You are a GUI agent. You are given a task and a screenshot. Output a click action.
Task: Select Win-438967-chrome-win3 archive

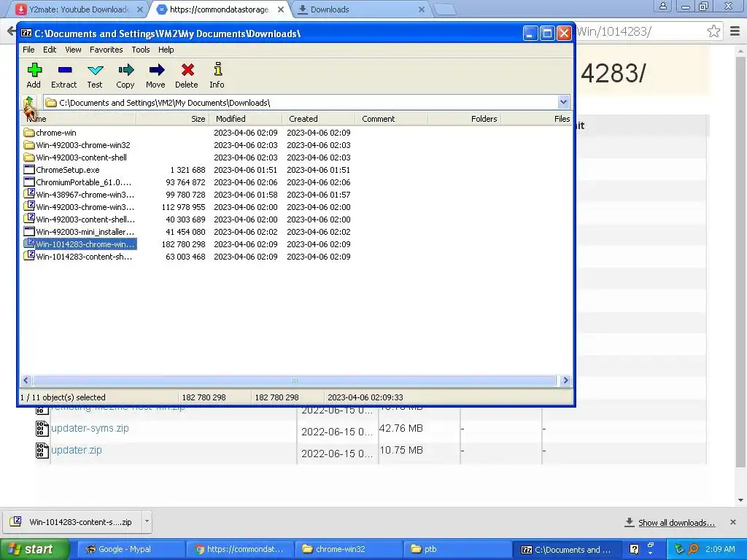[79, 194]
